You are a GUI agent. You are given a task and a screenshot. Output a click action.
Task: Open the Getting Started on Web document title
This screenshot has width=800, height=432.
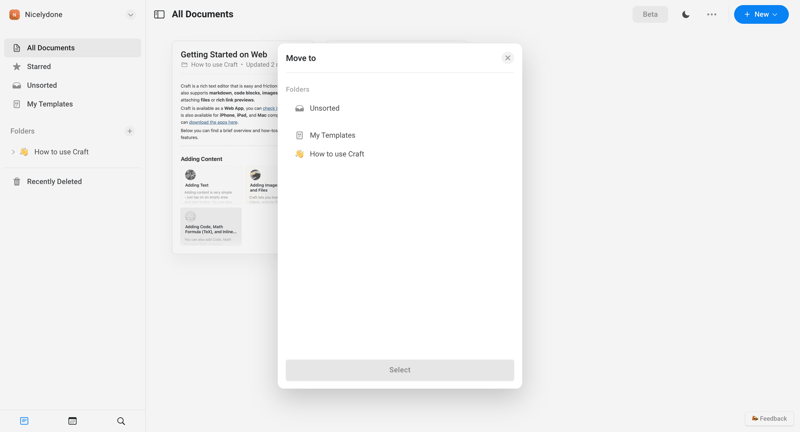pyautogui.click(x=224, y=55)
